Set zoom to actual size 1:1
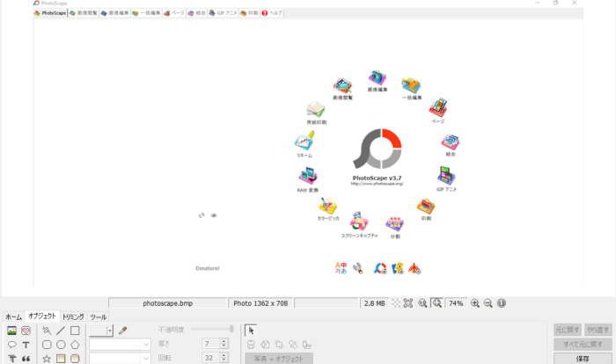The height and width of the screenshot is (364, 616). (422, 303)
